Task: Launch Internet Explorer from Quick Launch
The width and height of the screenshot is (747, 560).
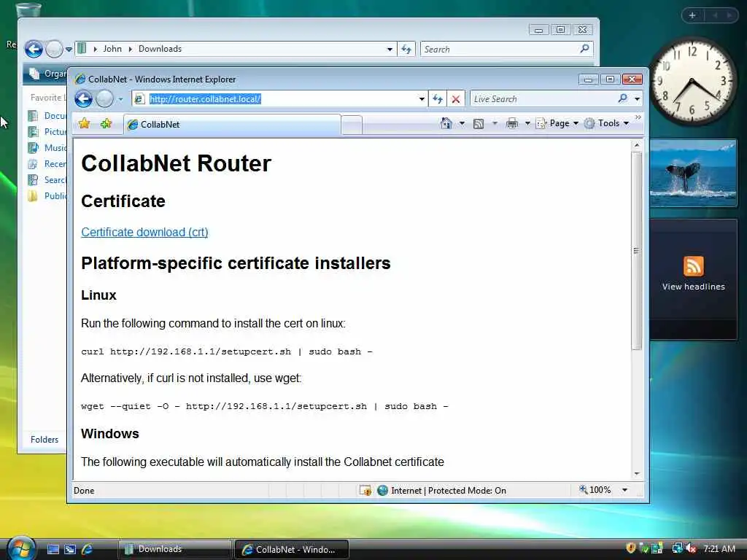Action: click(88, 550)
